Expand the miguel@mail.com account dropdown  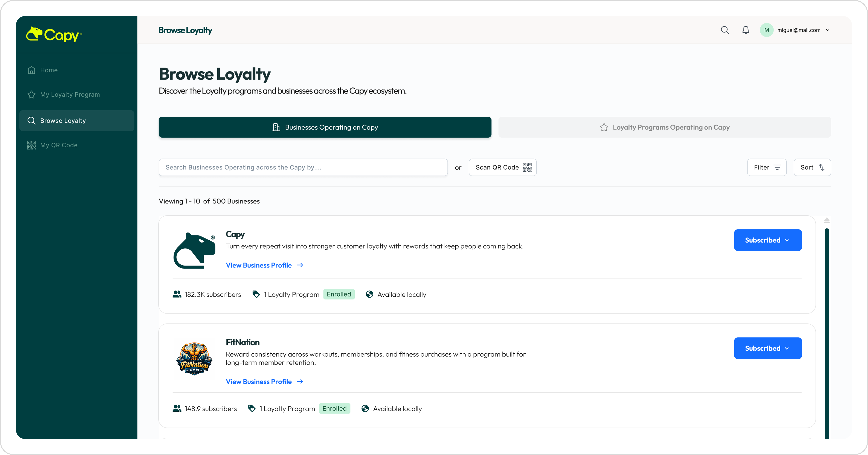[x=828, y=30]
